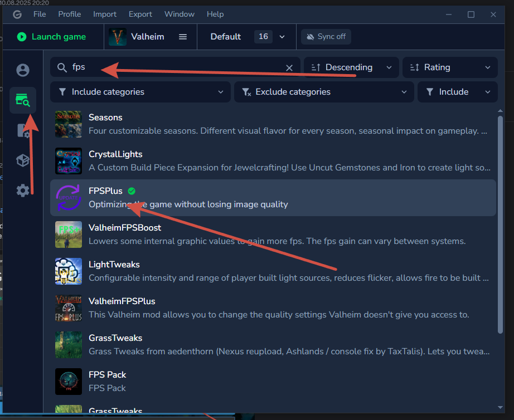Open the modpack cube sidebar icon
Viewport: 514px width, 420px height.
coord(23,160)
